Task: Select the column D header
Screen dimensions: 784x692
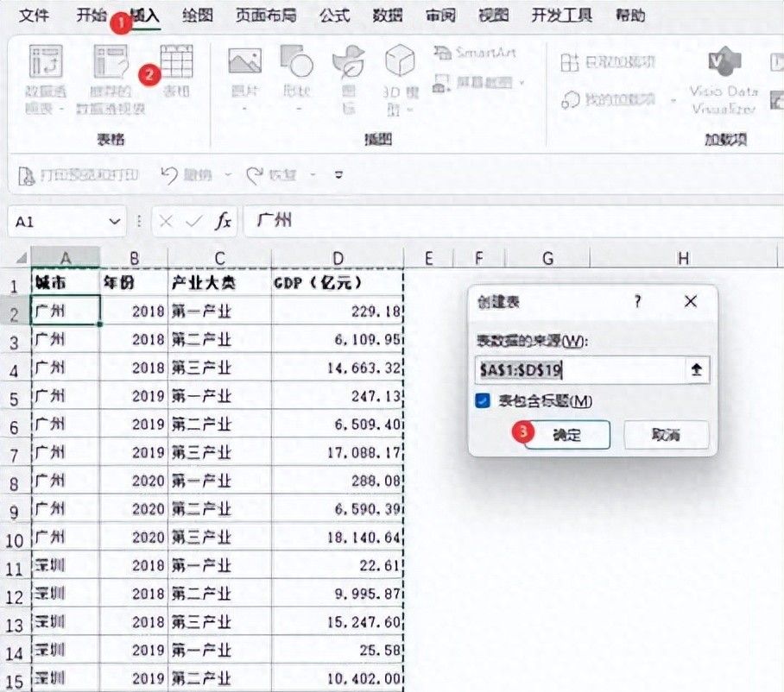Action: (338, 257)
